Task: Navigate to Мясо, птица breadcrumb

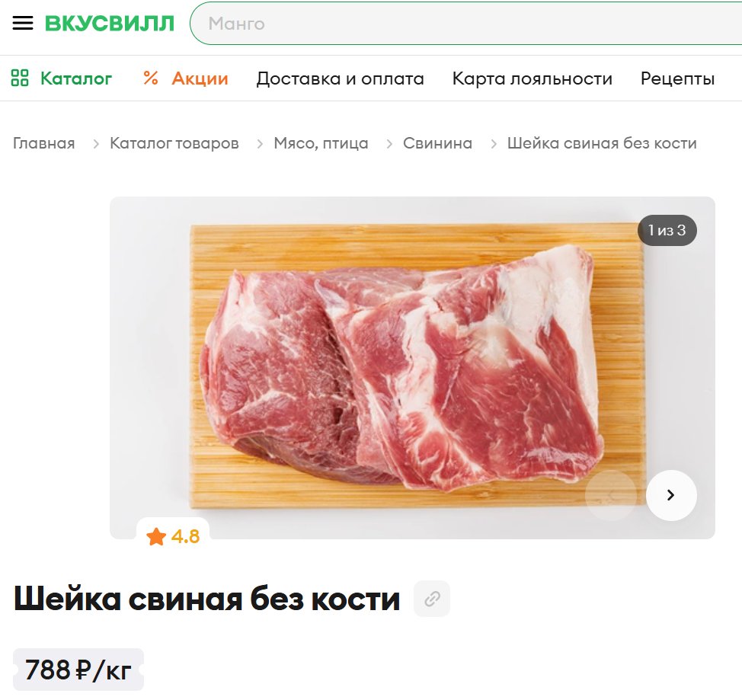Action: pyautogui.click(x=321, y=143)
